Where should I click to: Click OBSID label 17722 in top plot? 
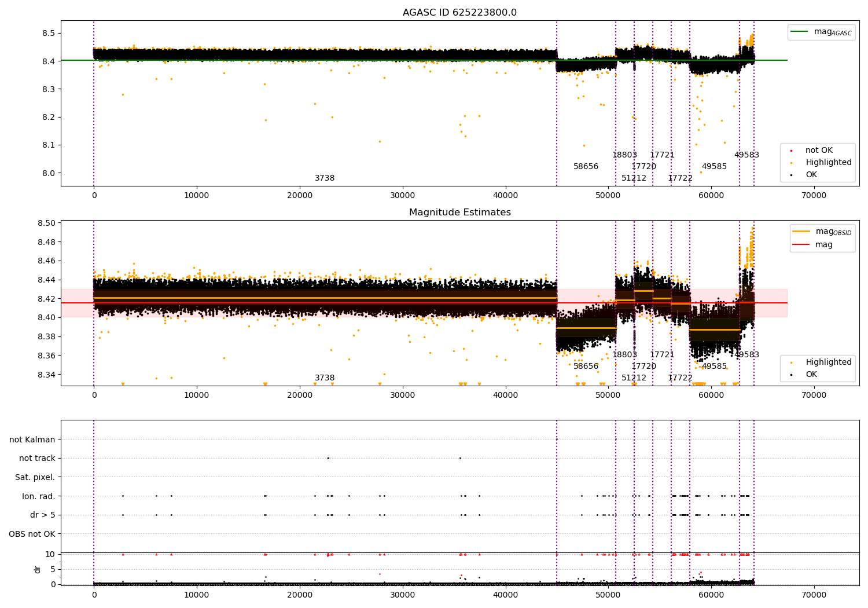[680, 178]
